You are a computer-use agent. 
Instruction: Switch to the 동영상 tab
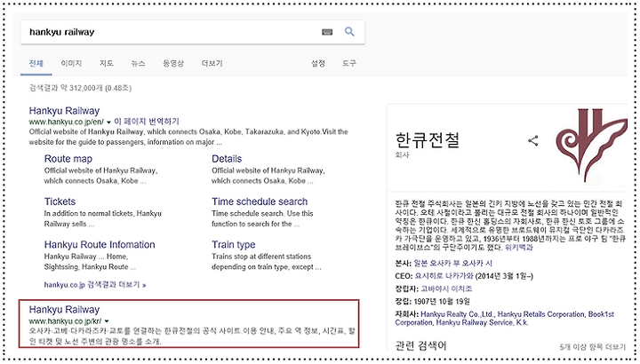click(173, 63)
